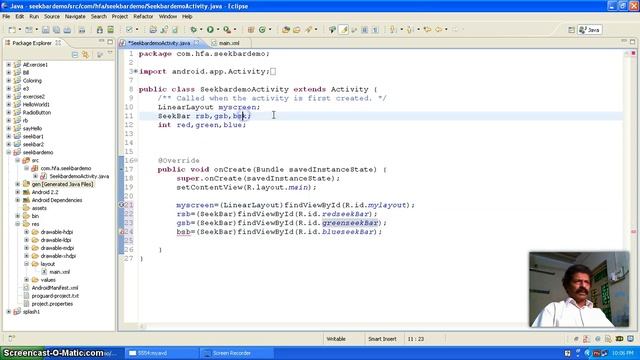
Task: Collapse the res folder
Action: (18, 224)
